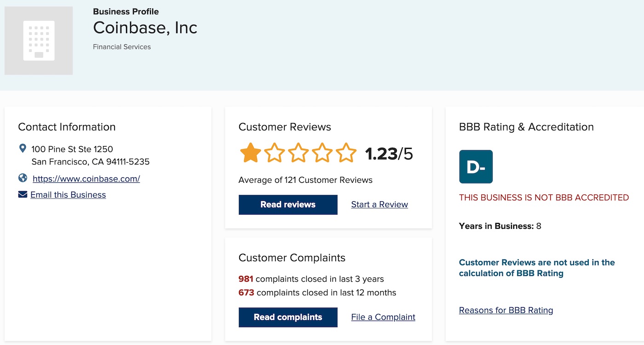This screenshot has width=644, height=345.
Task: Click the envelope icon beside Email this Business
Action: (23, 194)
